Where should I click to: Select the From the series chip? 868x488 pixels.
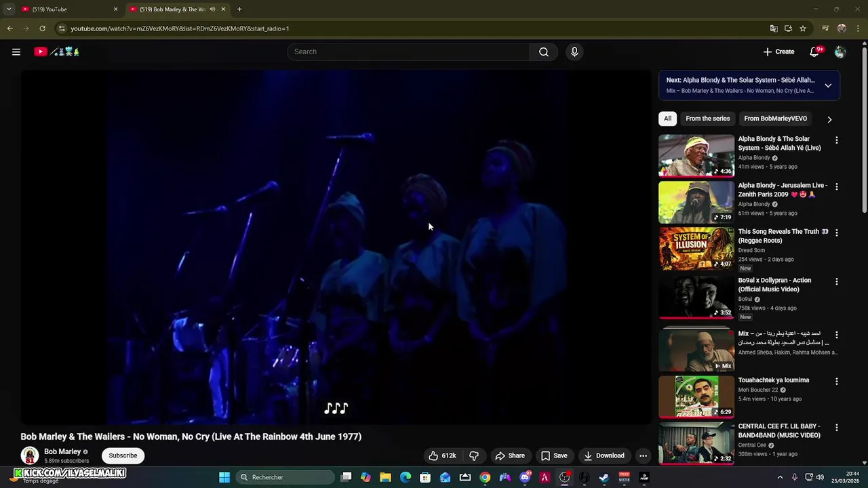(x=707, y=119)
